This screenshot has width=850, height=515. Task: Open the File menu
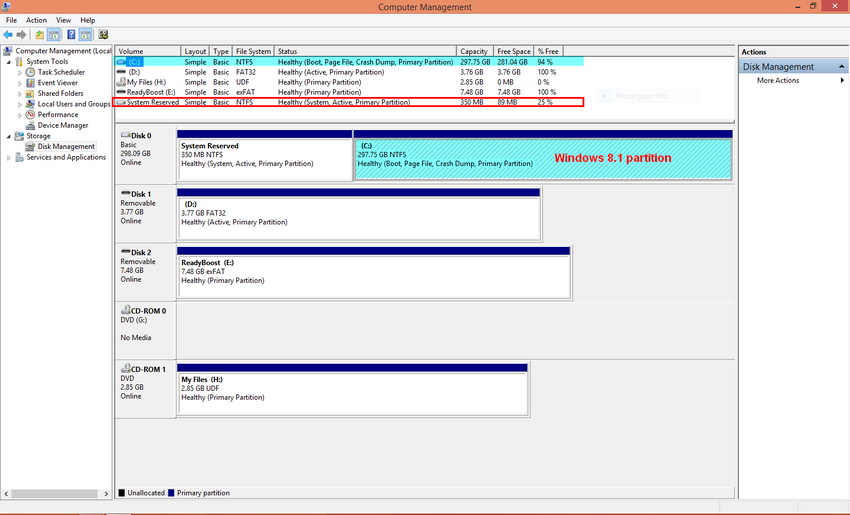click(11, 20)
